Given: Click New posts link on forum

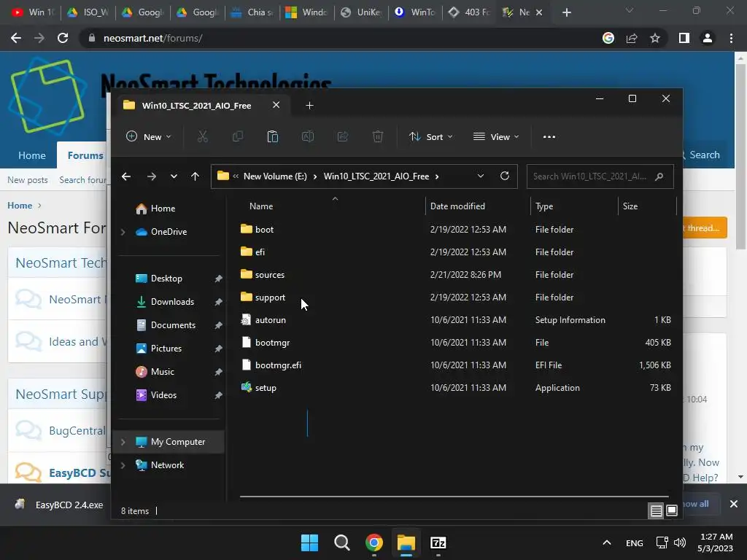Looking at the screenshot, I should click(28, 180).
